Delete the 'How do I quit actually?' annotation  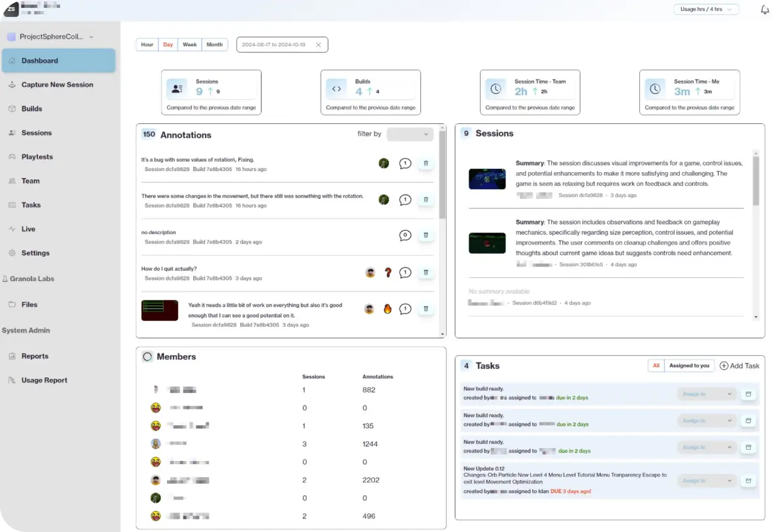click(425, 272)
